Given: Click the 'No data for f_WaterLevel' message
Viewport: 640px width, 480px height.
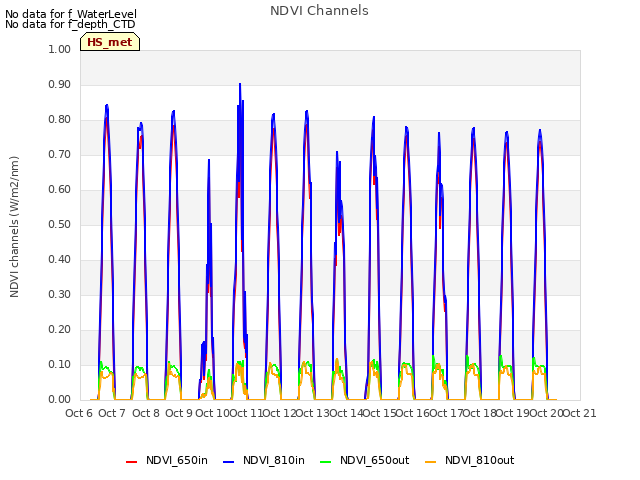Looking at the screenshot, I should [x=71, y=14].
